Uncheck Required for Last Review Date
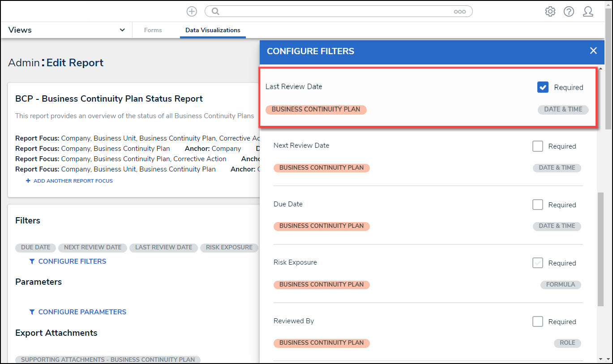Image resolution: width=613 pixels, height=364 pixels. tap(543, 87)
